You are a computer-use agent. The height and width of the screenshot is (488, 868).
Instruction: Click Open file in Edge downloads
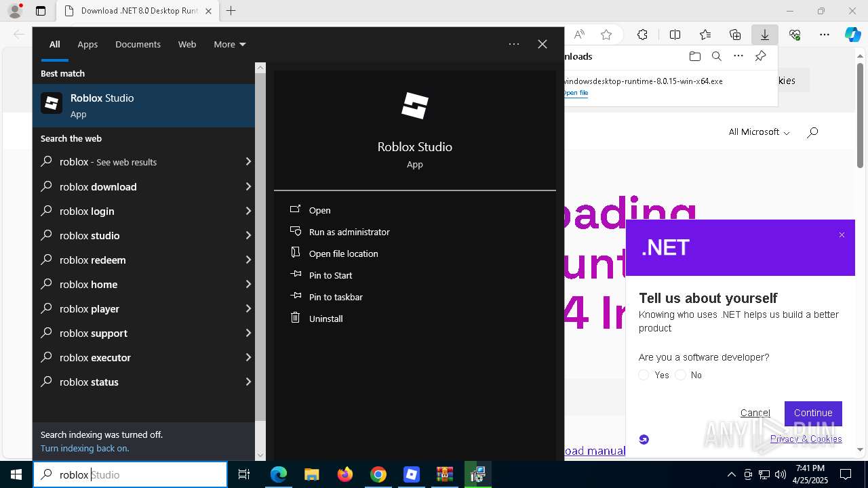575,93
